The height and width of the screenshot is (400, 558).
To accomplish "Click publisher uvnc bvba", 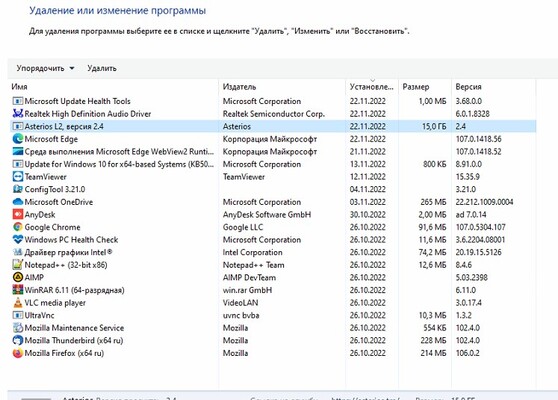I will click(241, 315).
